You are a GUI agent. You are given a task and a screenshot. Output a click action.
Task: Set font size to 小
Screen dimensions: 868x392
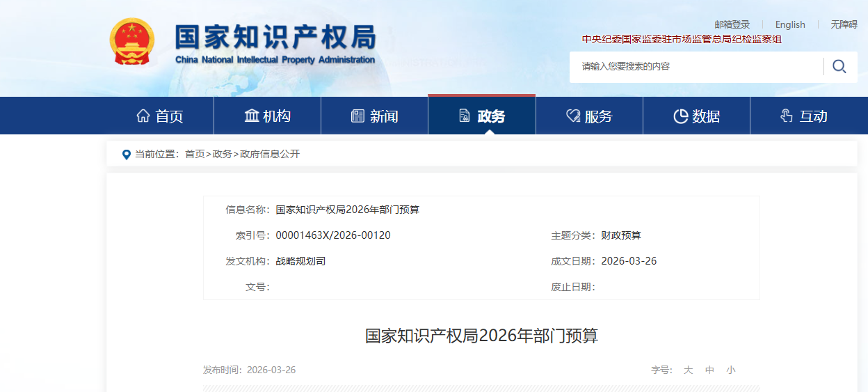tap(730, 370)
